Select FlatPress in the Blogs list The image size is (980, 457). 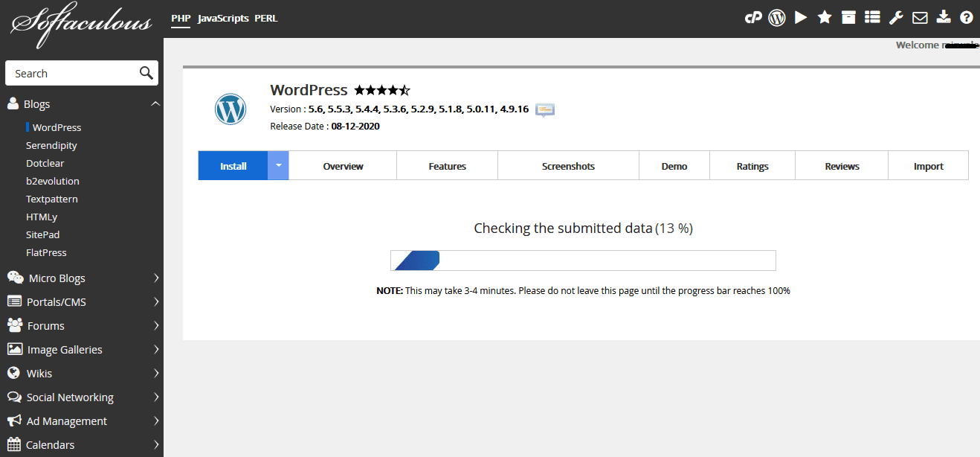pyautogui.click(x=46, y=252)
